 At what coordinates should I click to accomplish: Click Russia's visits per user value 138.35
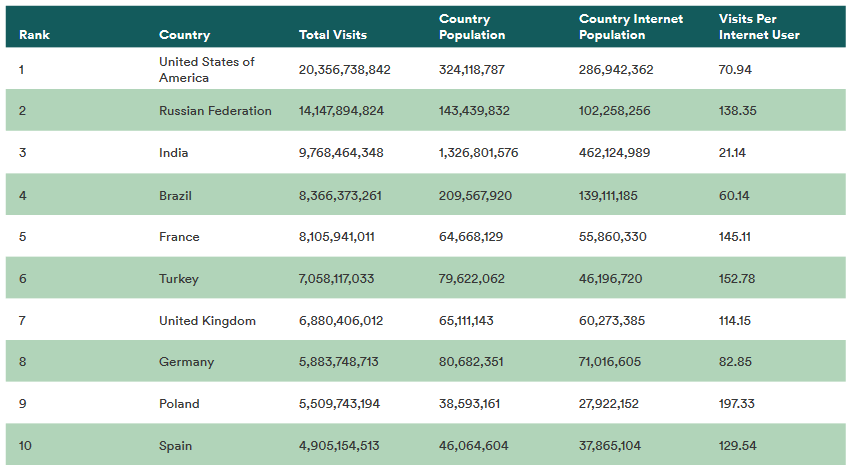(736, 111)
